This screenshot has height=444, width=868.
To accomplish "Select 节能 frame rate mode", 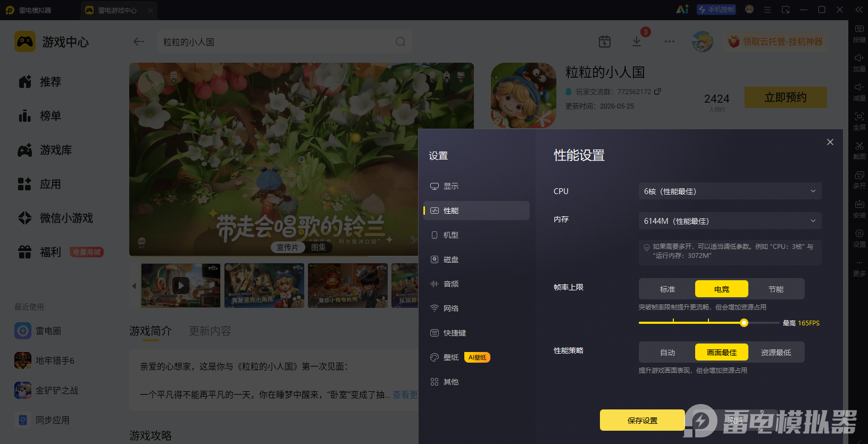I will tap(776, 289).
